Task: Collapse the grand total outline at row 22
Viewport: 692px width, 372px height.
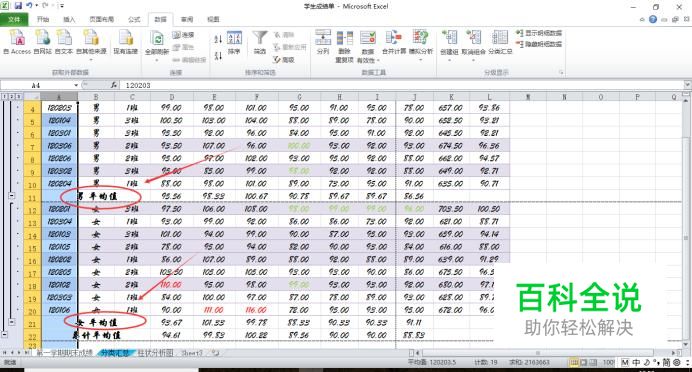Action: coord(4,335)
